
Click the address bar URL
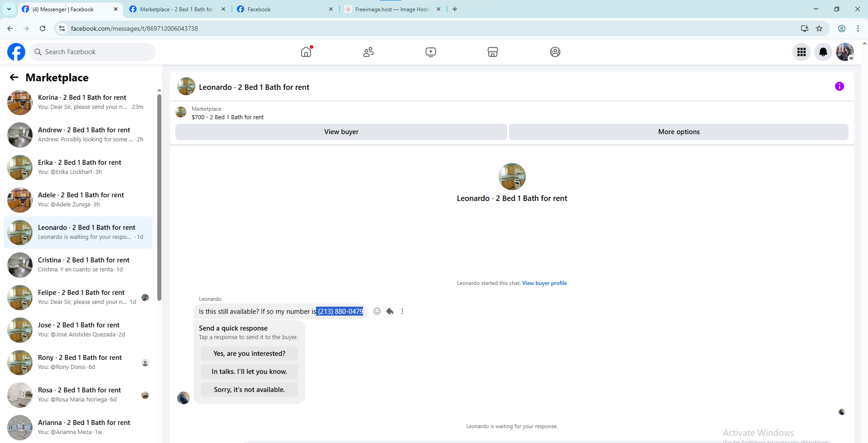tap(134, 28)
